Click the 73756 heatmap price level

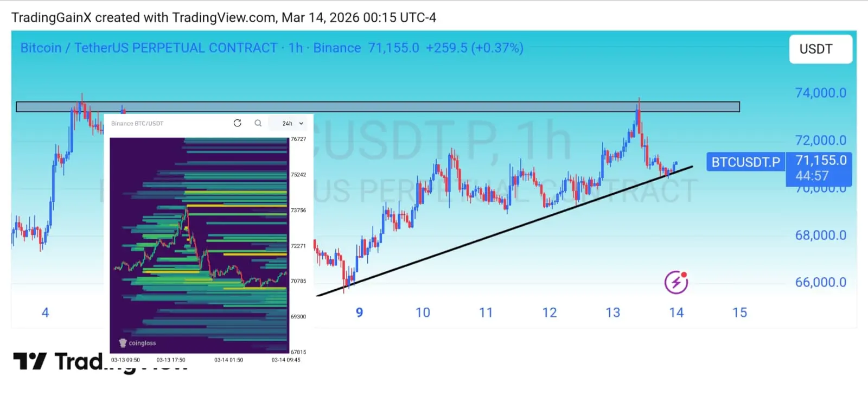298,211
